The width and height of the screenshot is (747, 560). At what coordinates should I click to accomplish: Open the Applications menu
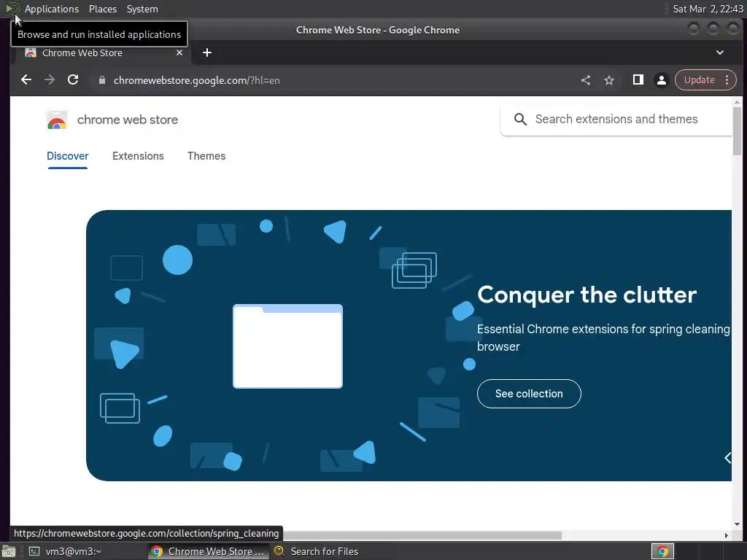(x=52, y=9)
